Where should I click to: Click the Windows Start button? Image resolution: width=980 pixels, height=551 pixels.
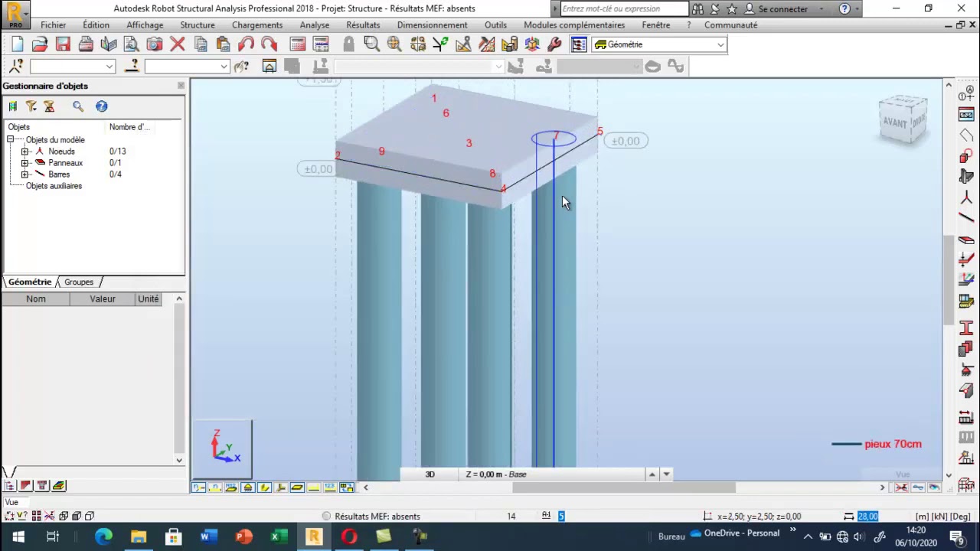click(18, 536)
